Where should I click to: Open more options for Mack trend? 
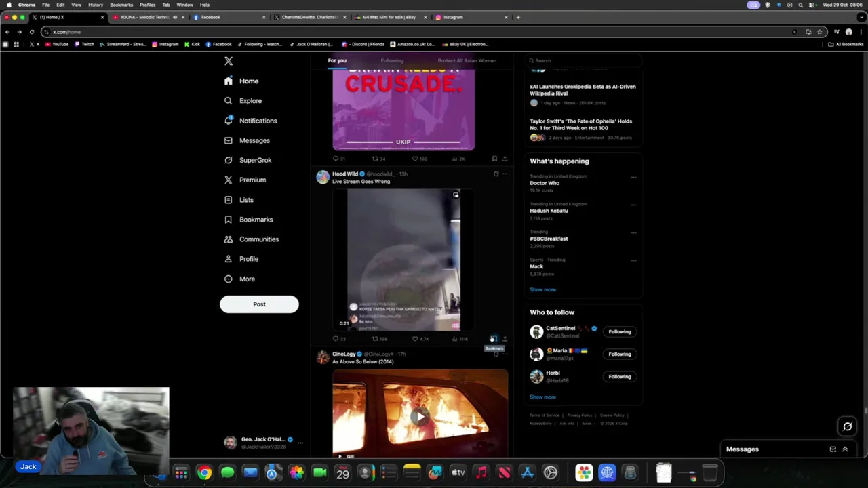tap(633, 260)
